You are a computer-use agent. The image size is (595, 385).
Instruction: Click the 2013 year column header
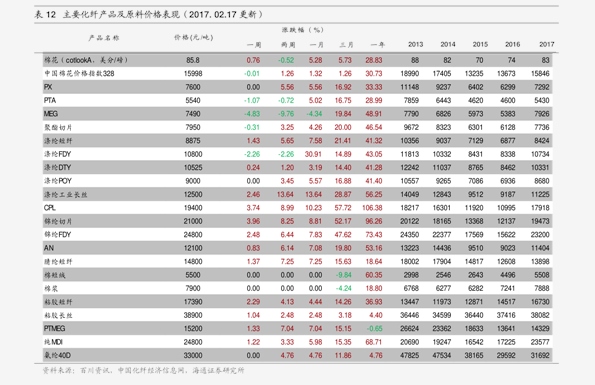tap(416, 44)
